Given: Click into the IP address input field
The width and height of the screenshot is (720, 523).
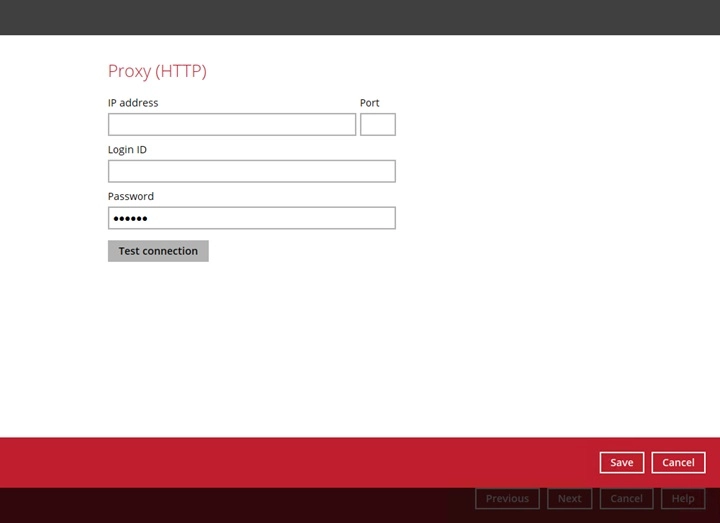Looking at the screenshot, I should pyautogui.click(x=231, y=124).
